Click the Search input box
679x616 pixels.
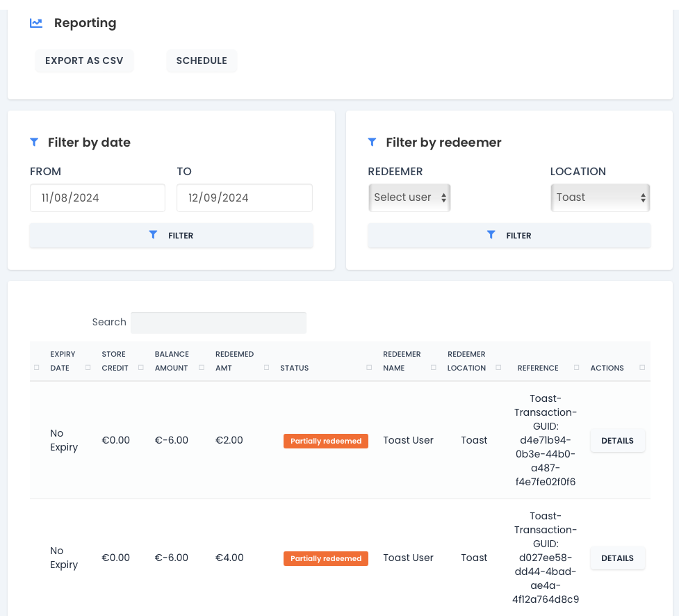[218, 323]
